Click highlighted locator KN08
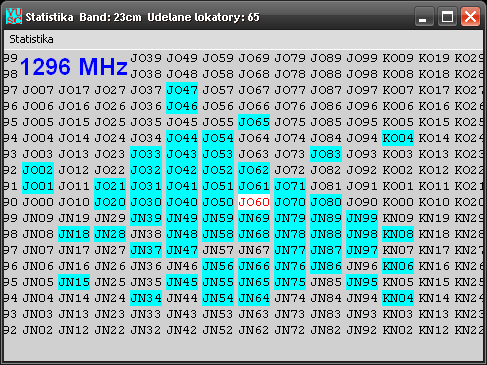 (x=398, y=234)
